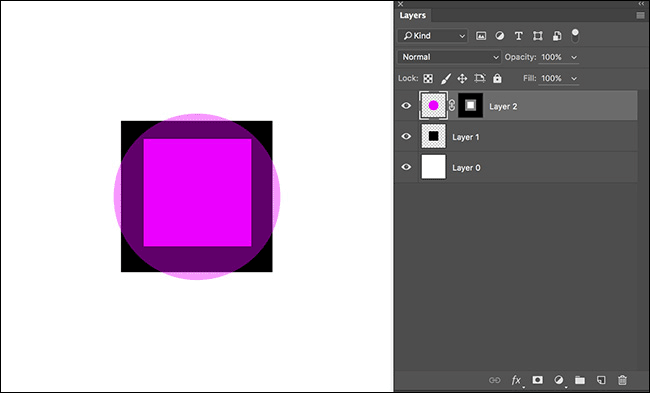Lock all padlock icon
The image size is (650, 393).
pyautogui.click(x=497, y=78)
